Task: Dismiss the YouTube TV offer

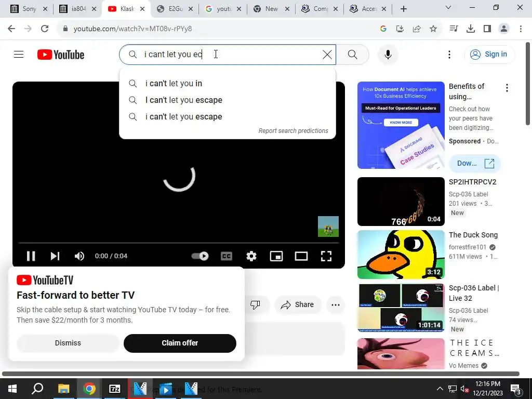Action: coord(68,343)
